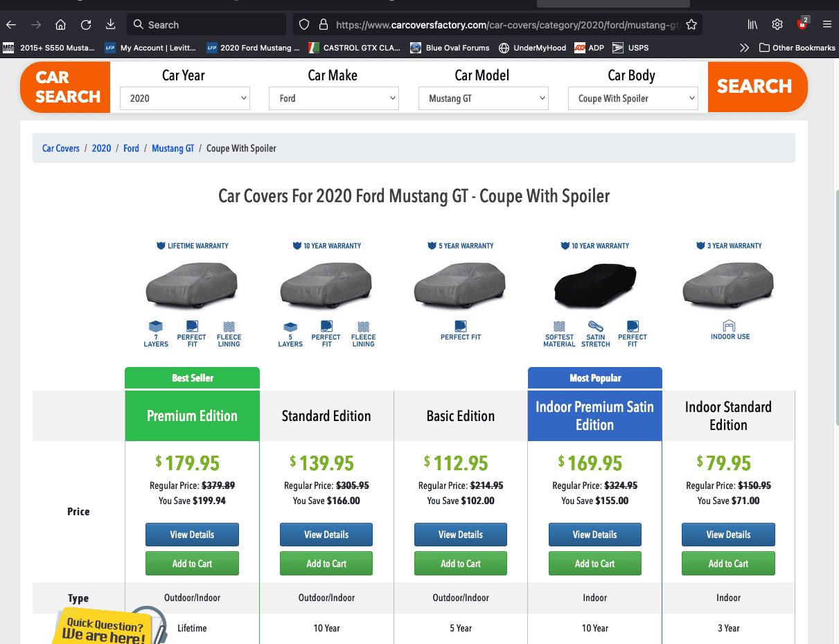
Task: View Details for Standard Edition
Action: (x=326, y=535)
